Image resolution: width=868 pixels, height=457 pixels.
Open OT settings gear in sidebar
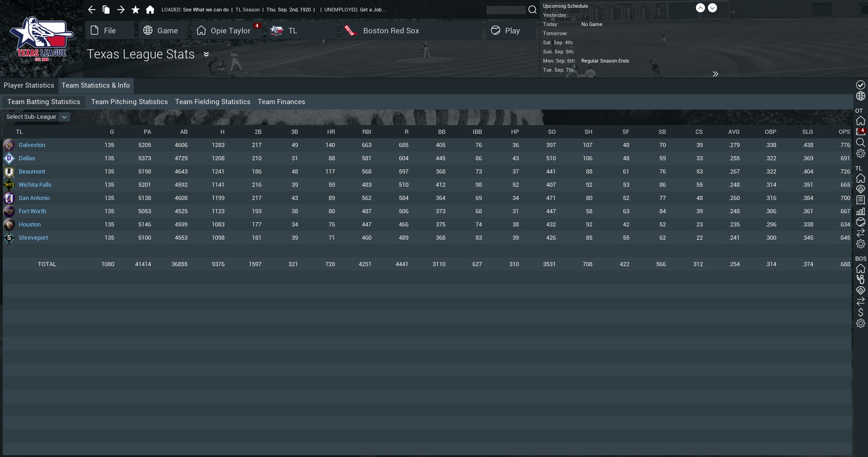pyautogui.click(x=860, y=153)
